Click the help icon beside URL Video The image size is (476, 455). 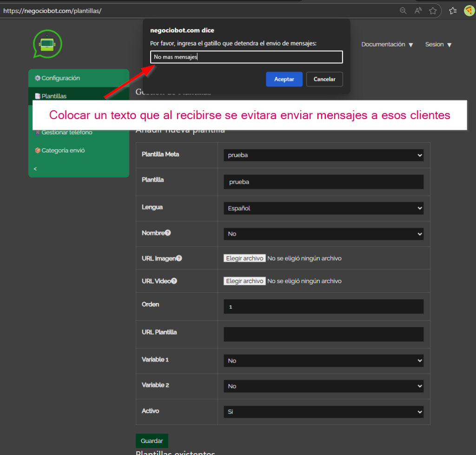(174, 281)
